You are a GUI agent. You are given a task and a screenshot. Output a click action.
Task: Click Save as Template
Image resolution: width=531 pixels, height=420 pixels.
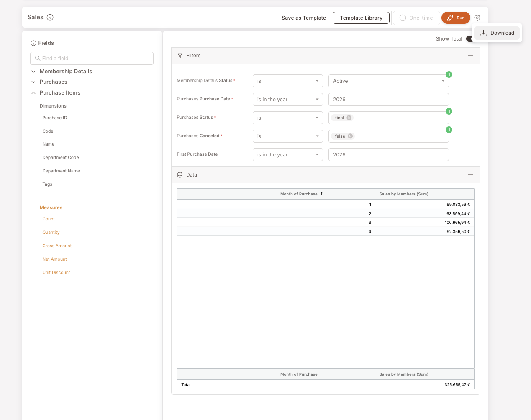304,18
